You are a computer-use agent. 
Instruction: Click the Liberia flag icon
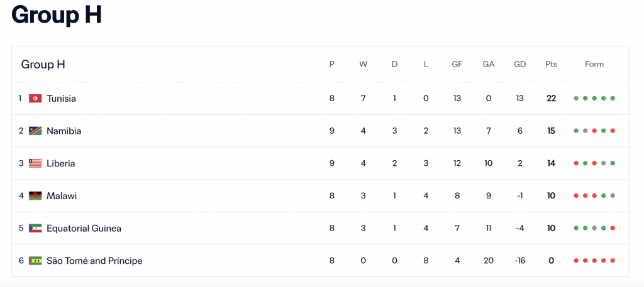pos(35,163)
